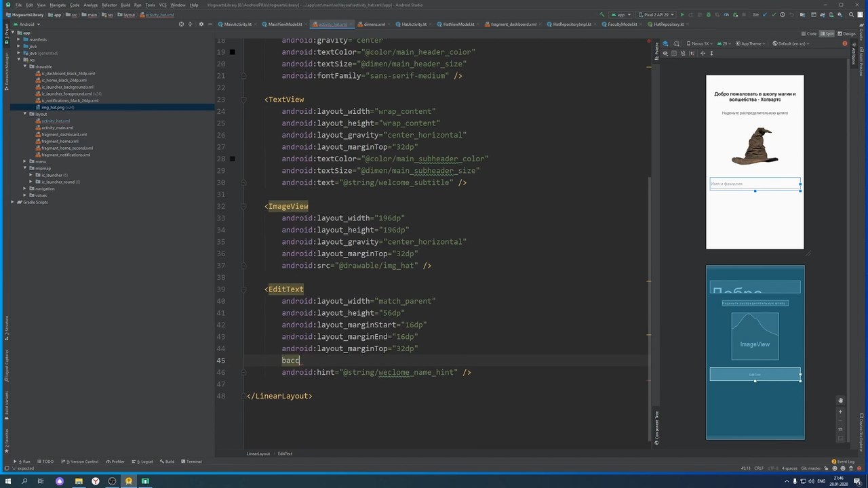
Task: Open Project panel settings gear
Action: pos(201,24)
